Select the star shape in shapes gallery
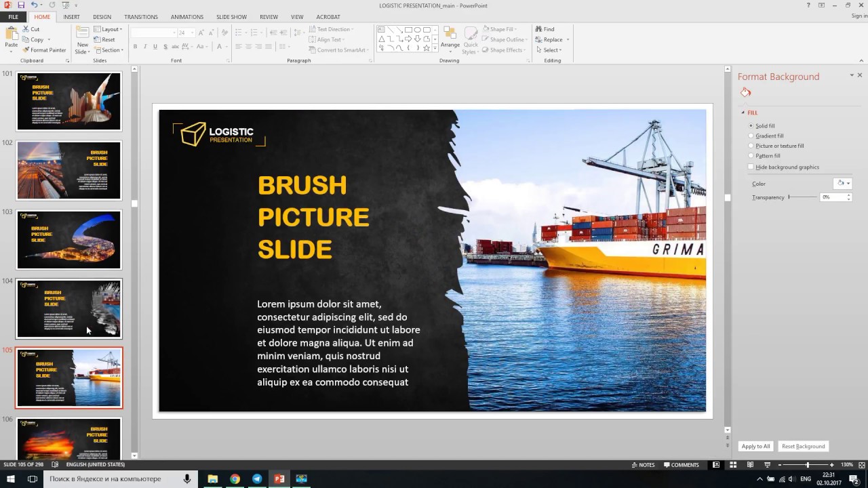Image resolution: width=868 pixels, height=488 pixels. [426, 48]
